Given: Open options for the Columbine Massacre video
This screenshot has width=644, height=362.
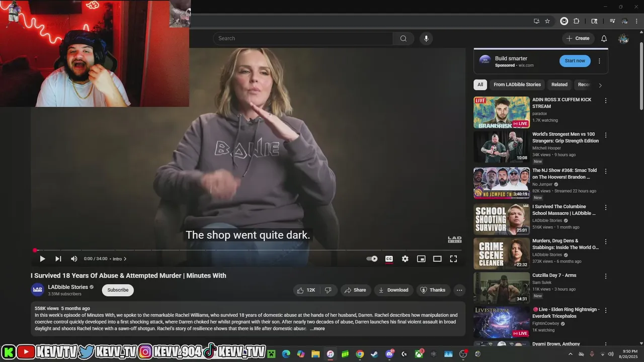Looking at the screenshot, I should tap(606, 207).
